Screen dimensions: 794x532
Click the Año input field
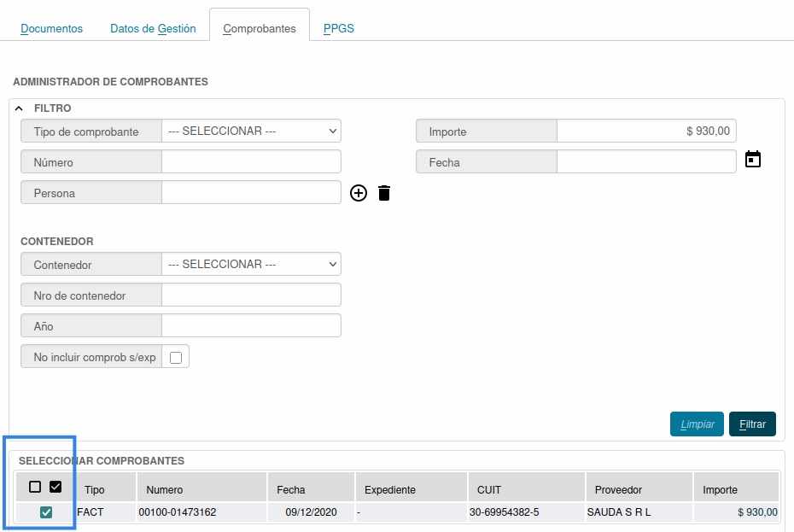tap(251, 326)
